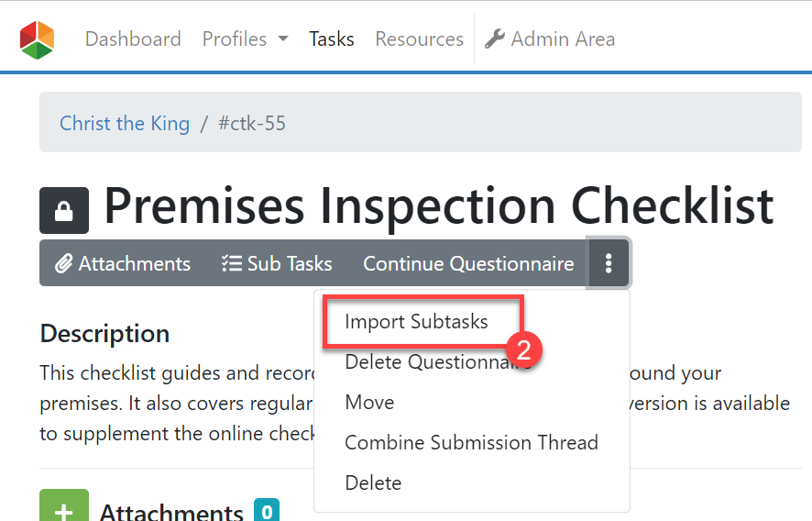This screenshot has width=812, height=521.
Task: Expand the Profiles dropdown arrow
Action: tap(283, 39)
